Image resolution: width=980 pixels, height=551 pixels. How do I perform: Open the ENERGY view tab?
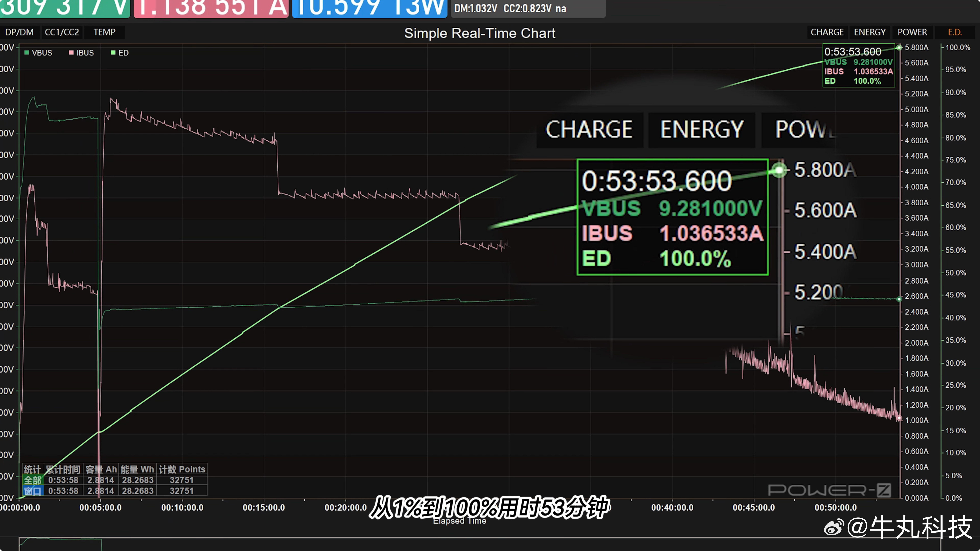point(870,32)
